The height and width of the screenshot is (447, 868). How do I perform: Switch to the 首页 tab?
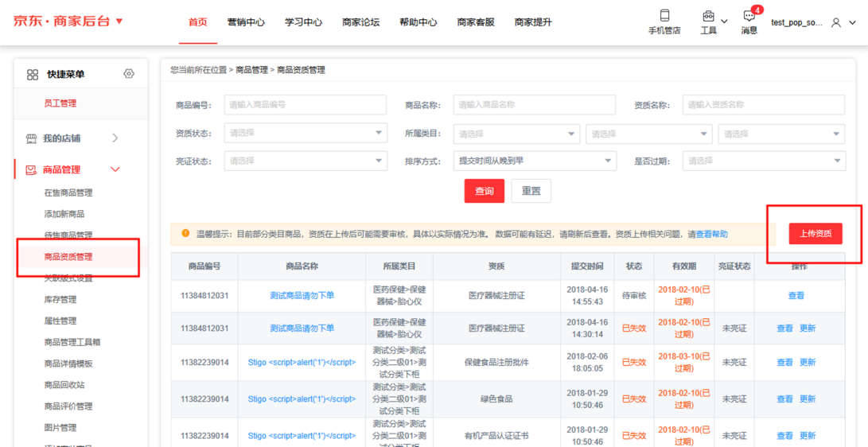click(197, 22)
